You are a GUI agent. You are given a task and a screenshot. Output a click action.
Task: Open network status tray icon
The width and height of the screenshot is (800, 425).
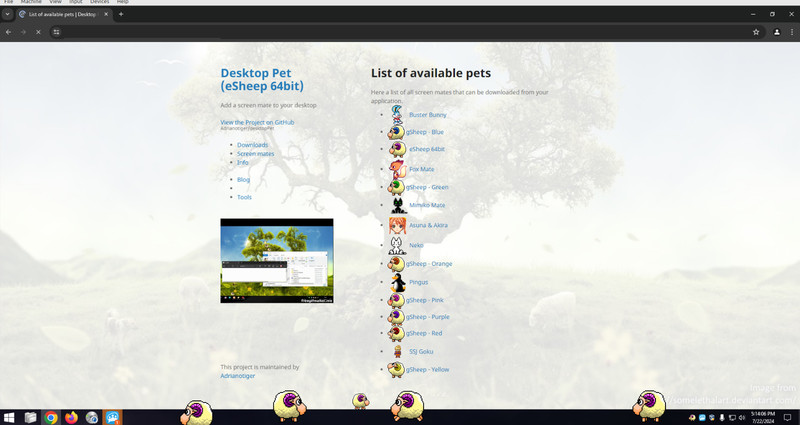(x=732, y=418)
